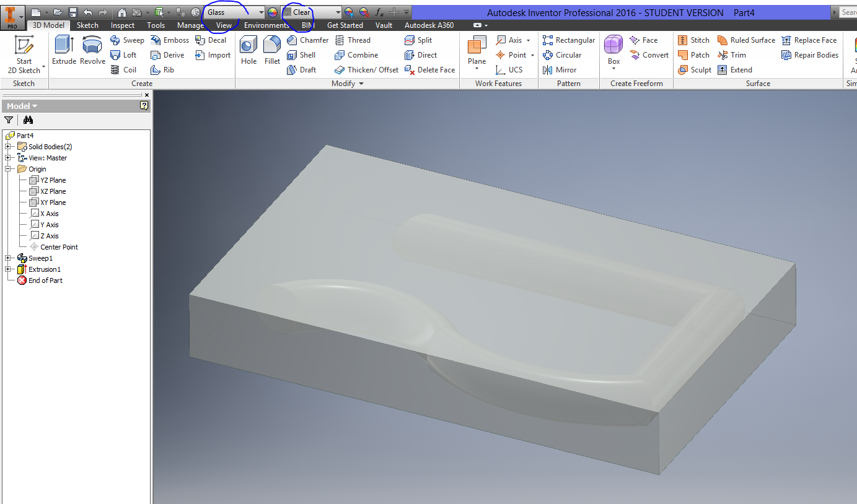Open Parameters with the fx icon
857x504 pixels.
(x=379, y=12)
